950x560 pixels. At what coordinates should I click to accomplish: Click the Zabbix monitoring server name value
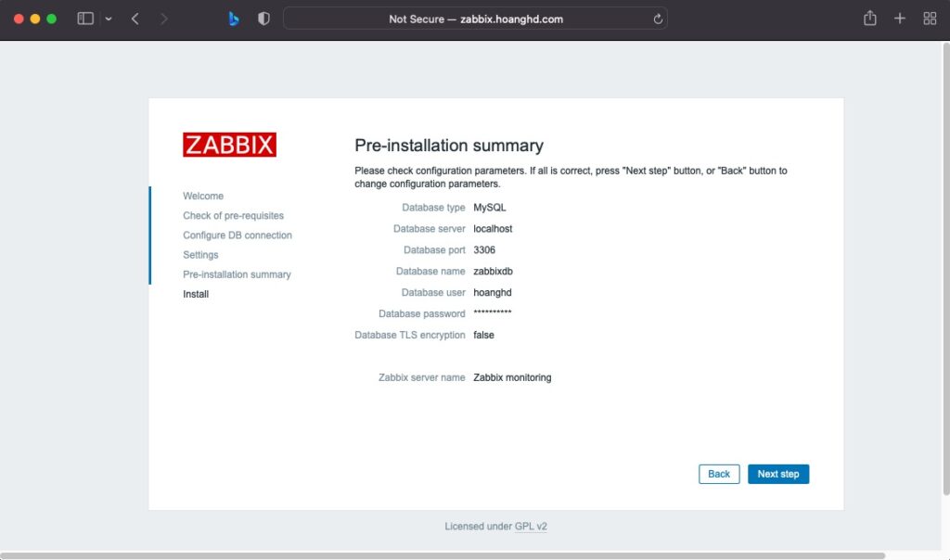[512, 377]
